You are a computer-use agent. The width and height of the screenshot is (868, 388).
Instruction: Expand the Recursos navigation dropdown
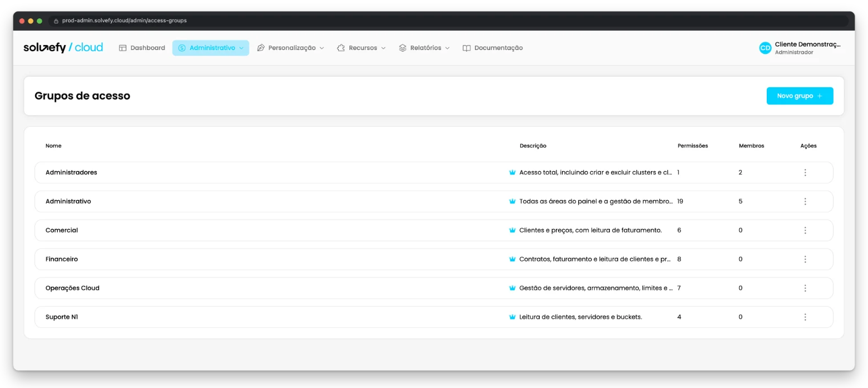click(x=361, y=48)
